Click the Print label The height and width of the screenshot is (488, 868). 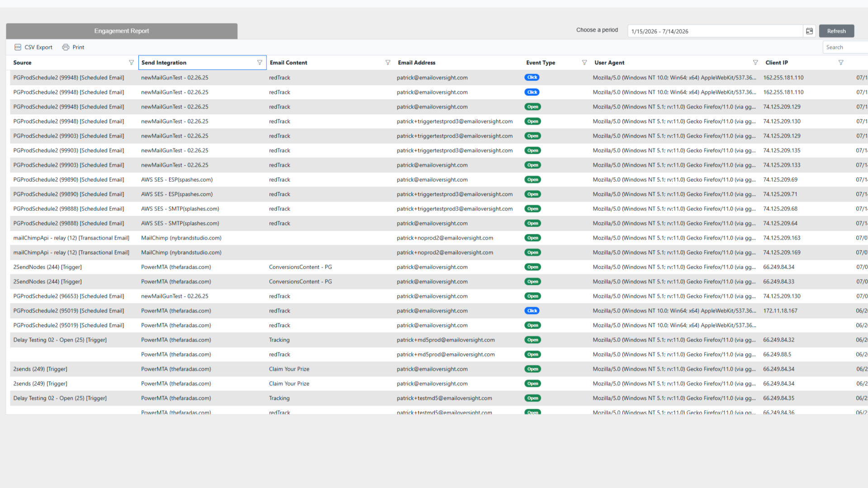click(x=78, y=47)
